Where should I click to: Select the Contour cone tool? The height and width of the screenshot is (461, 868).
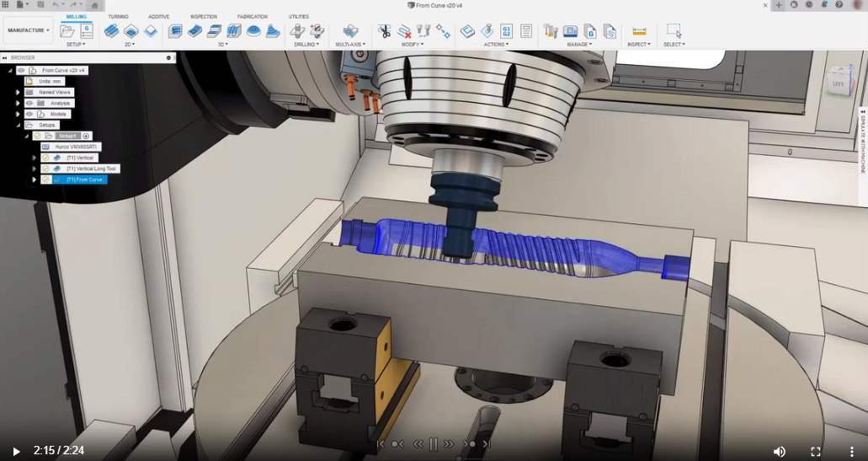coord(273,31)
